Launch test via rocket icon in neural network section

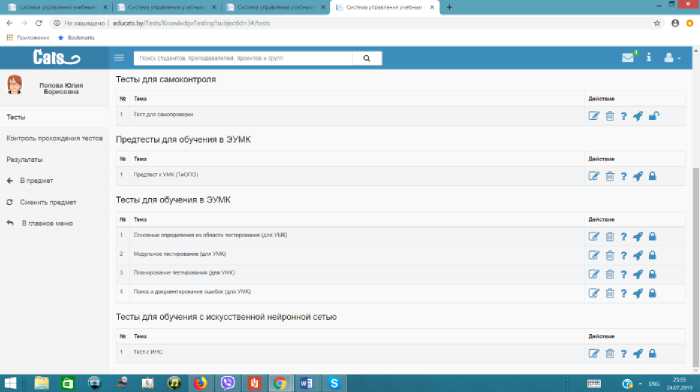[x=638, y=354]
